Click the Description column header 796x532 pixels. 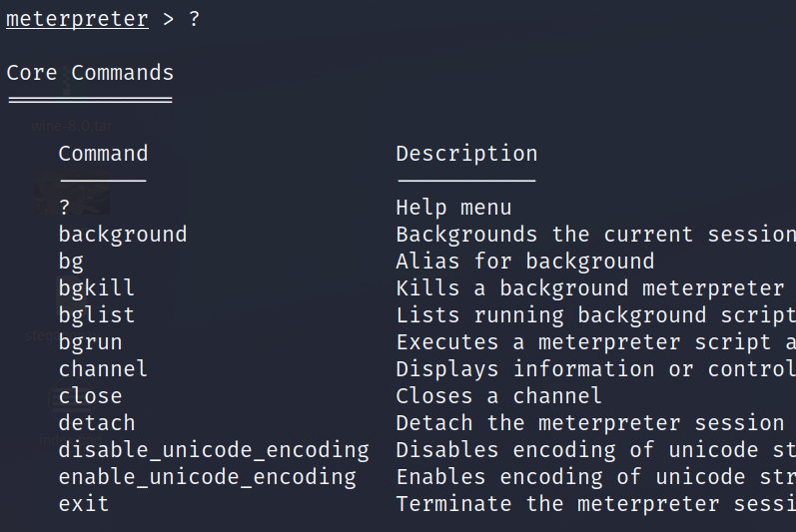coord(466,154)
